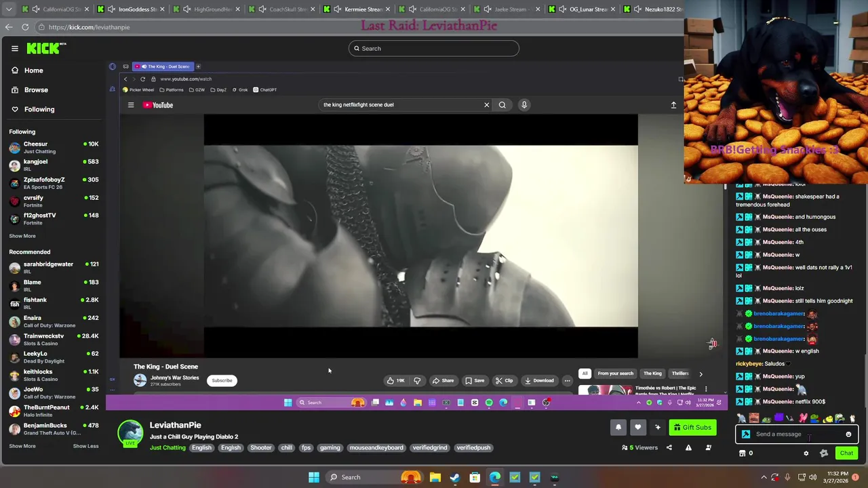Open the chat emoji picker
The width and height of the screenshot is (868, 488).
848,434
